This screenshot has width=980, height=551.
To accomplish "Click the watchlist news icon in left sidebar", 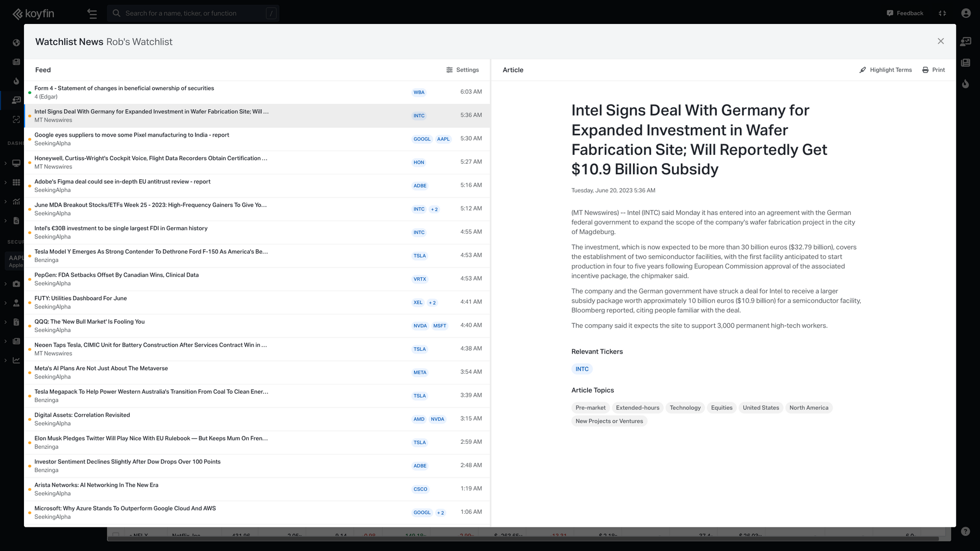I will coord(16,100).
